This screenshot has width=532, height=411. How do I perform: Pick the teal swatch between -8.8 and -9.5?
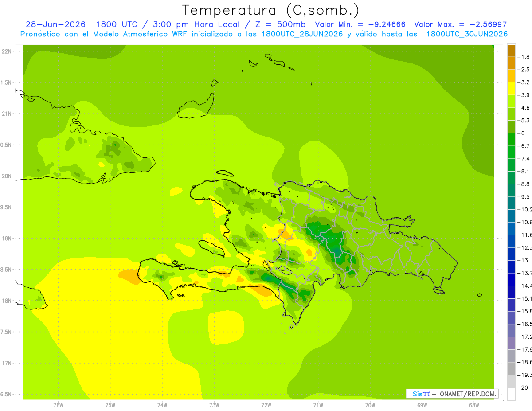pos(511,190)
